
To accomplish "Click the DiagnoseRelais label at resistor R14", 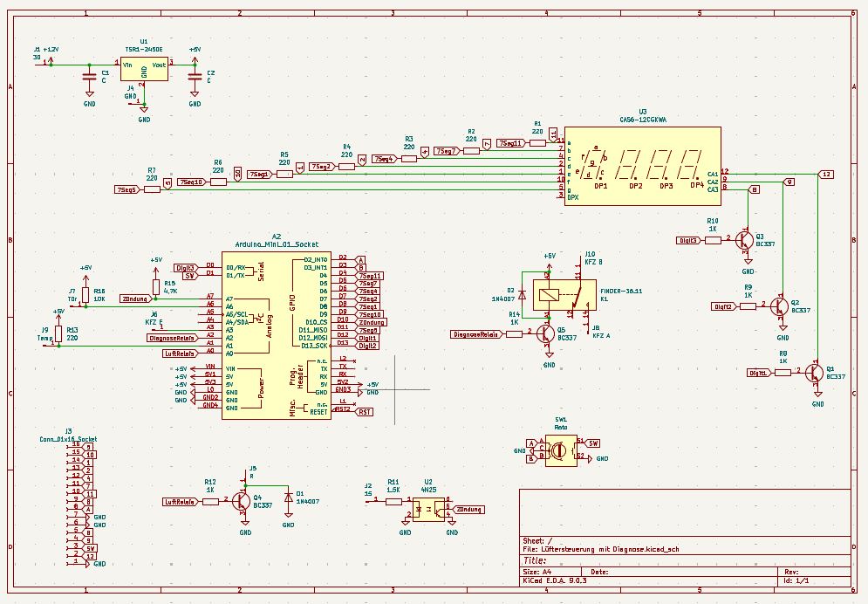I will pyautogui.click(x=475, y=334).
